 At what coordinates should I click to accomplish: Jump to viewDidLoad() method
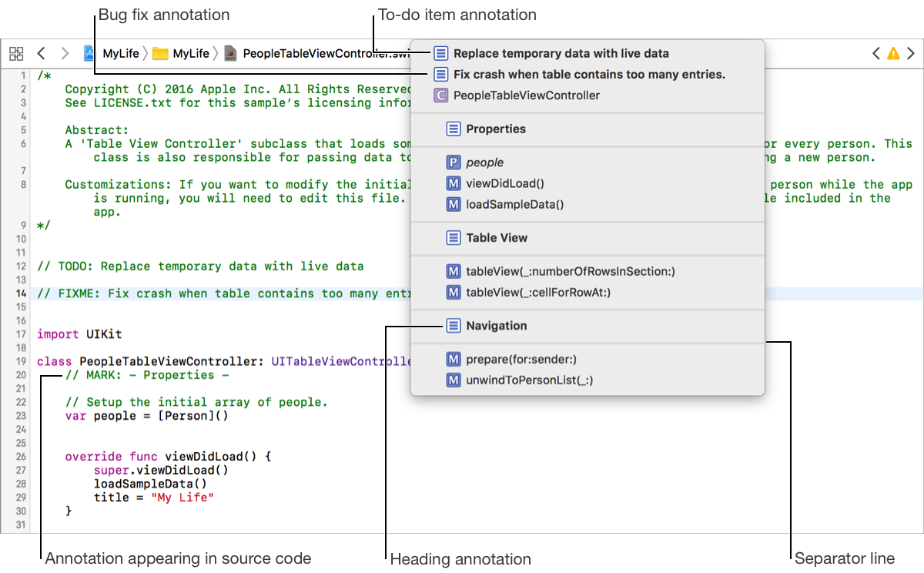504,183
